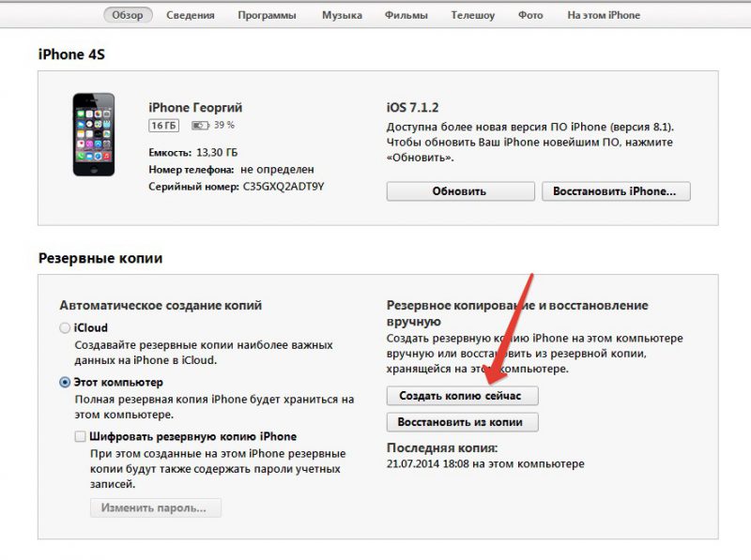751x560 pixels.
Task: Click Восстановить iPhone... button
Action: [616, 191]
